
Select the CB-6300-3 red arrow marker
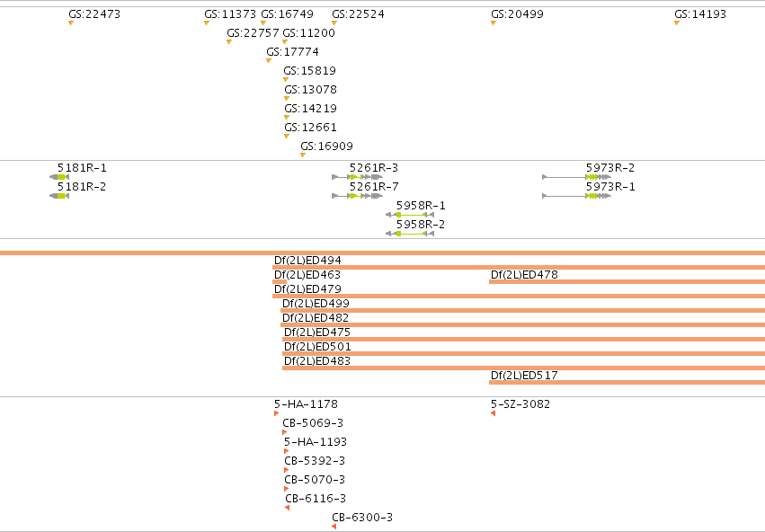tap(334, 527)
